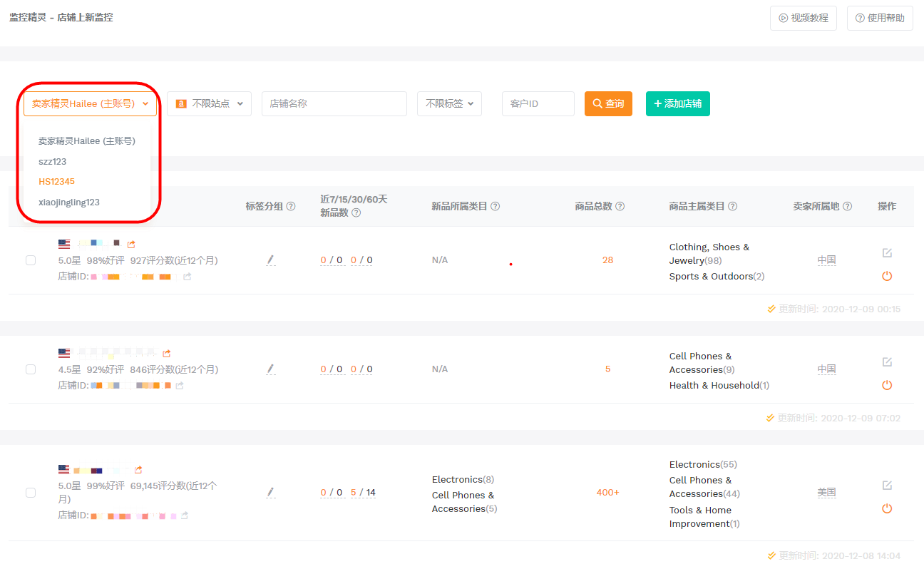
Task: Click the power icon for the first store
Action: 887,276
